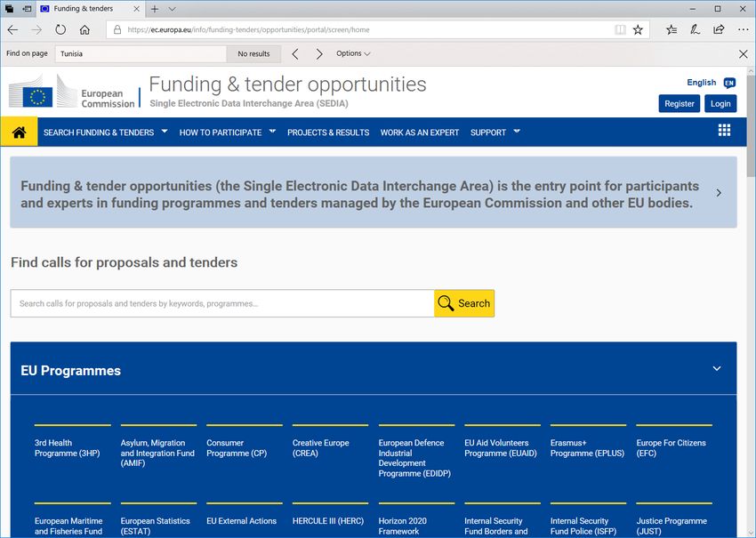Go to next find result
This screenshot has width=756, height=538.
tap(319, 54)
